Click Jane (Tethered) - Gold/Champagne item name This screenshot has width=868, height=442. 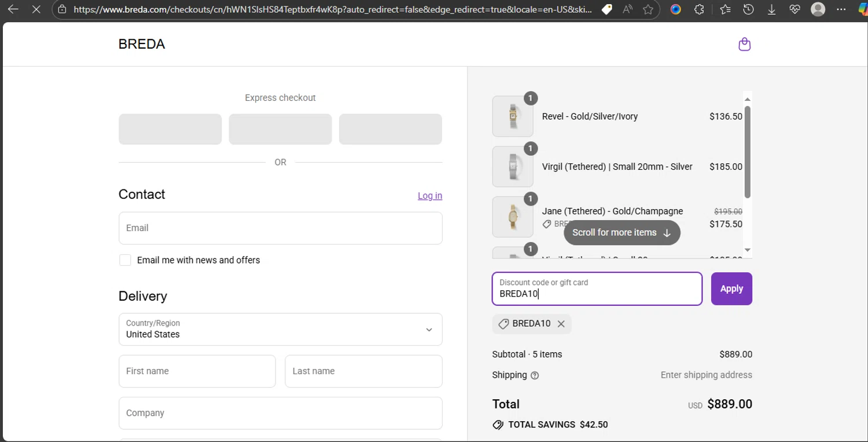coord(612,211)
